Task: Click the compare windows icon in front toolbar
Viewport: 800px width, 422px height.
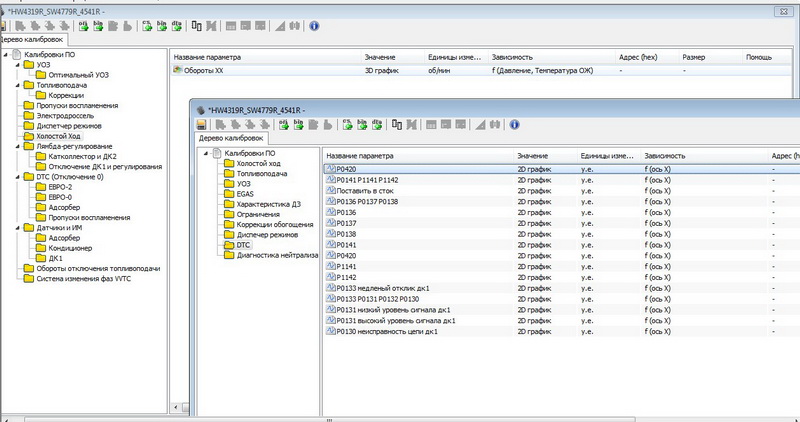Action: coord(396,125)
